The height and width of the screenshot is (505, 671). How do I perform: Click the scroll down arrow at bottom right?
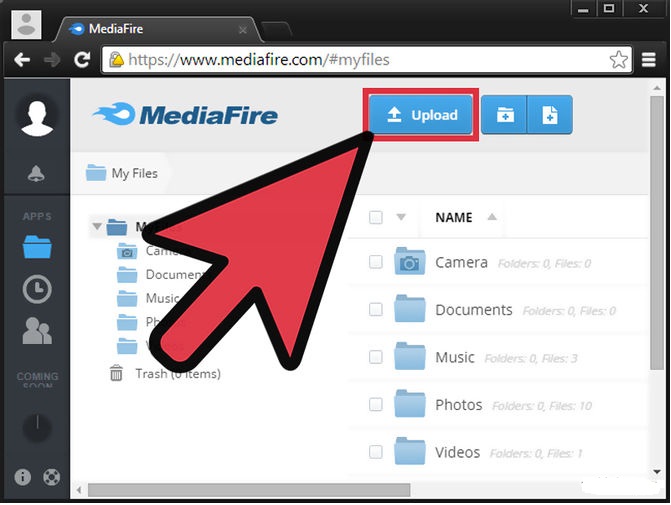point(657,472)
